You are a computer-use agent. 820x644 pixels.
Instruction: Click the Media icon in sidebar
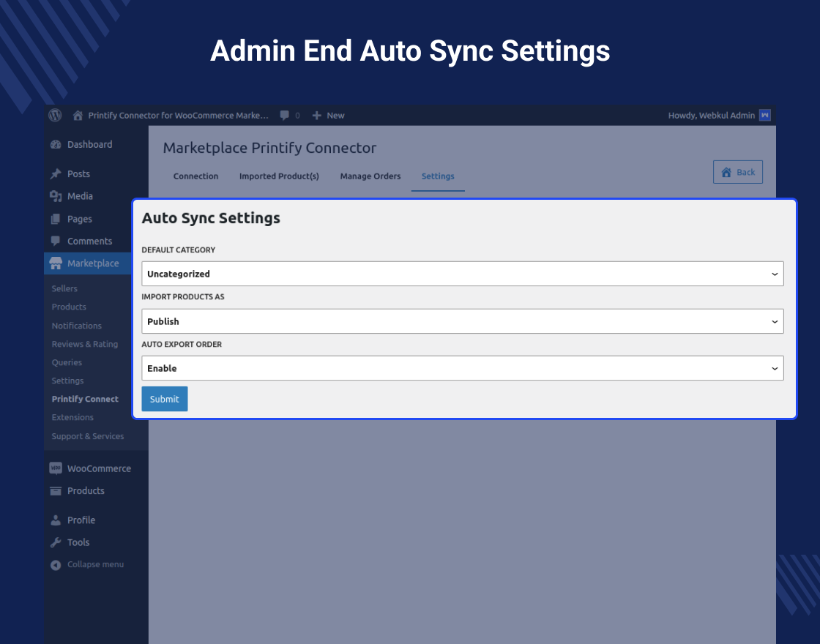(56, 197)
